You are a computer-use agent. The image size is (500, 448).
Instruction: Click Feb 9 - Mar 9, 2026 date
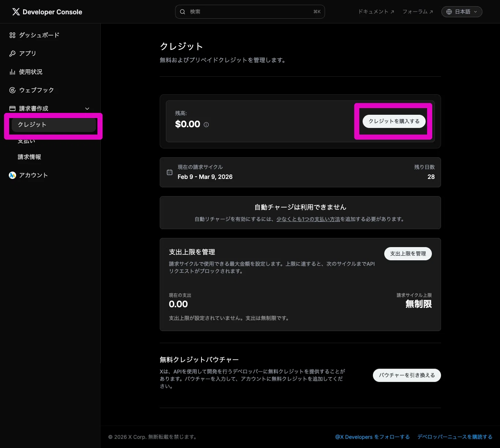(205, 177)
